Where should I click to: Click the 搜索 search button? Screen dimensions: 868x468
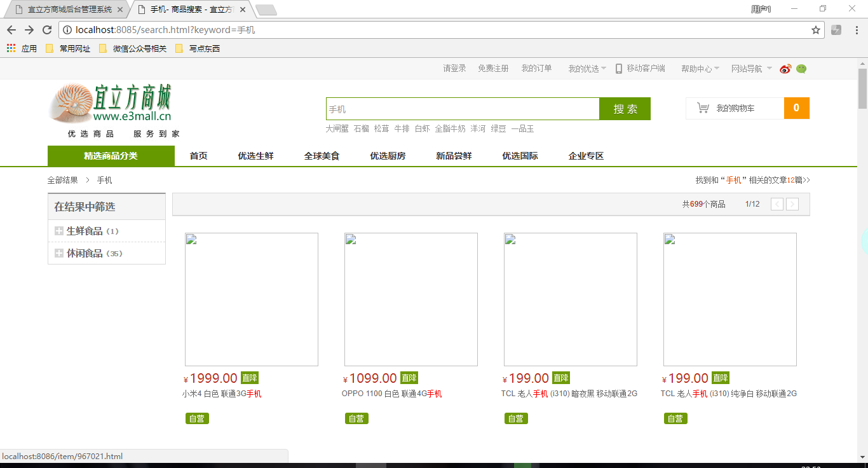pyautogui.click(x=625, y=109)
